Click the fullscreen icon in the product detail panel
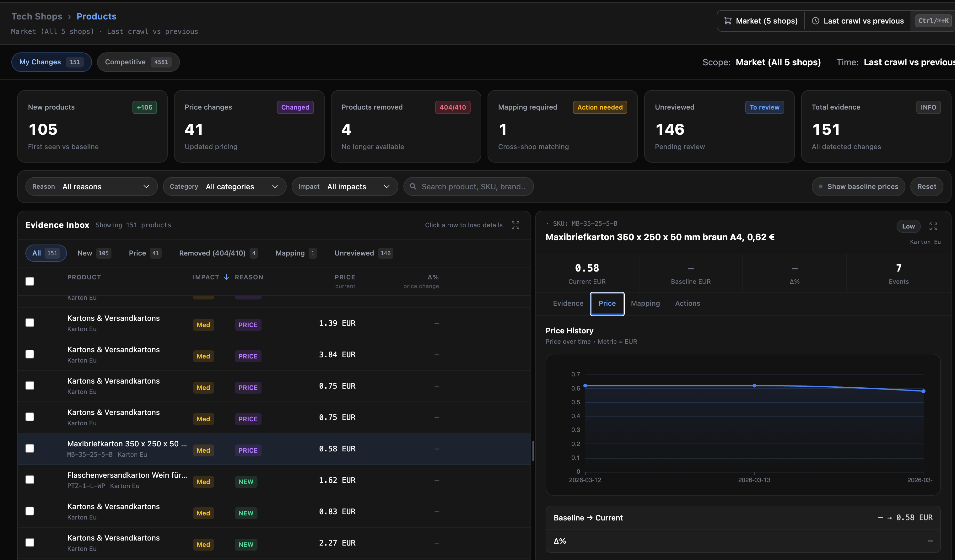 pyautogui.click(x=933, y=226)
